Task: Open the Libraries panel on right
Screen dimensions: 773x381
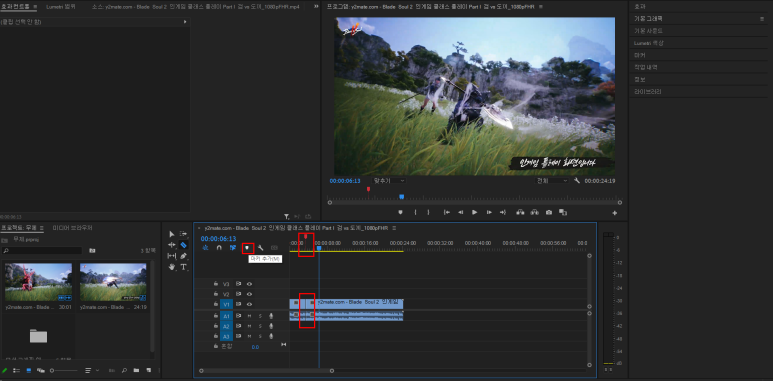Action: click(x=647, y=92)
